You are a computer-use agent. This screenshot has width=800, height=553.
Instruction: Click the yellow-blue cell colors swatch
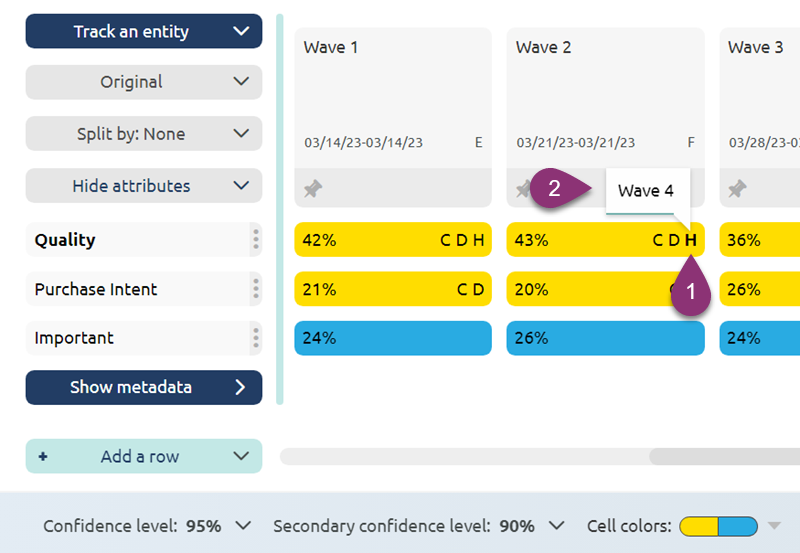tap(718, 526)
